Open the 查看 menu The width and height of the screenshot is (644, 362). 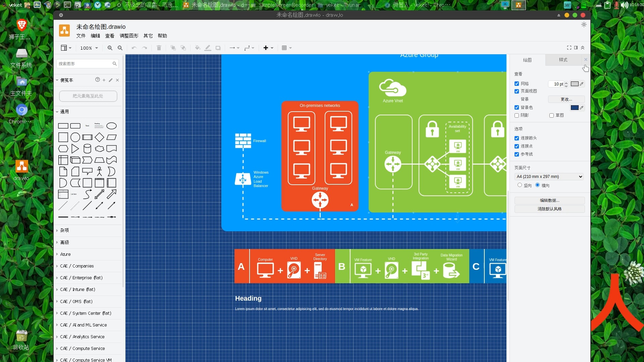110,36
